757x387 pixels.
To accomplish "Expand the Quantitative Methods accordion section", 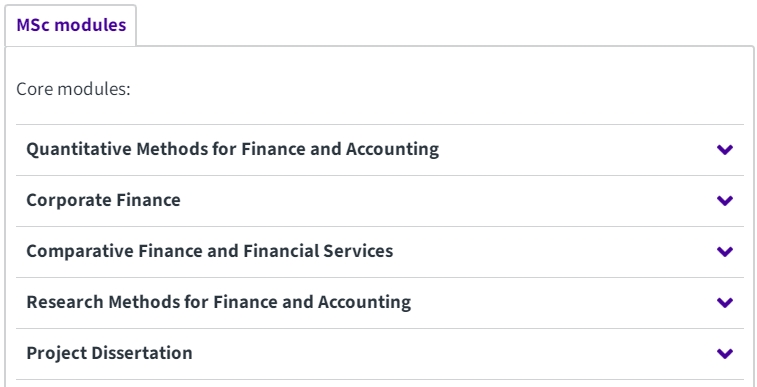I will (x=380, y=150).
